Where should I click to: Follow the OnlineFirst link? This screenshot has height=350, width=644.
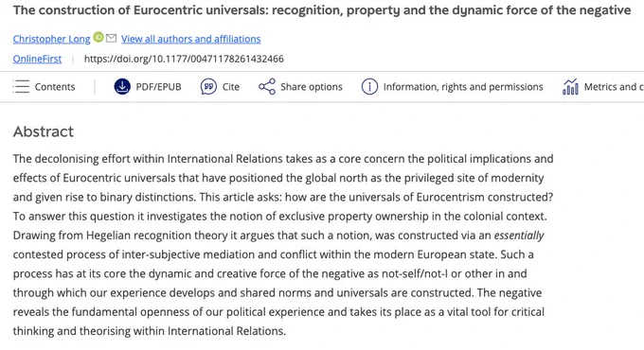click(x=37, y=59)
